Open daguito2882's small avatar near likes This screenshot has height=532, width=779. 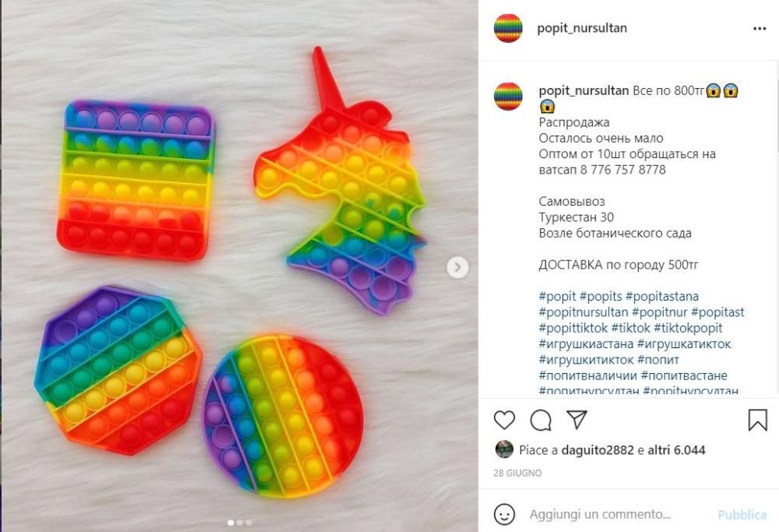[504, 449]
